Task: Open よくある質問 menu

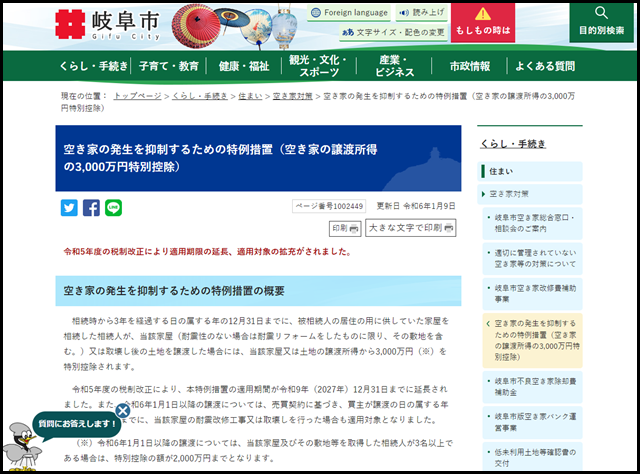Action: coord(545,66)
